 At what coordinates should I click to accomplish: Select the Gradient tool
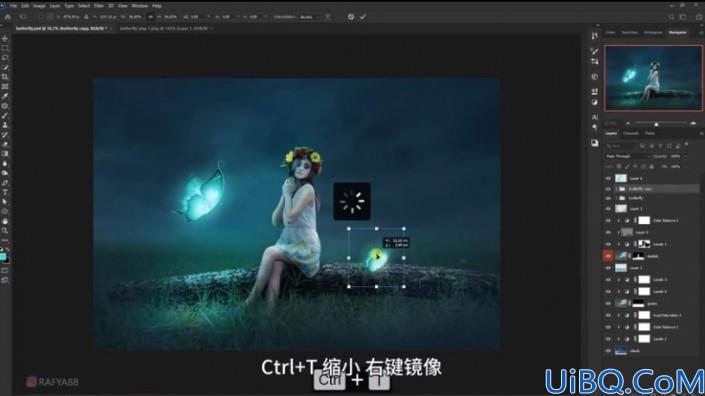coord(5,154)
